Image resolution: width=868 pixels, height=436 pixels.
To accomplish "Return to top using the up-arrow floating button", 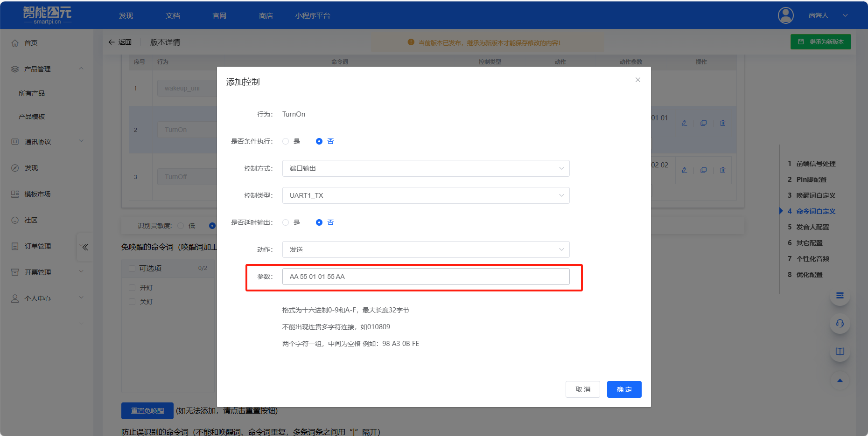I will 840,381.
